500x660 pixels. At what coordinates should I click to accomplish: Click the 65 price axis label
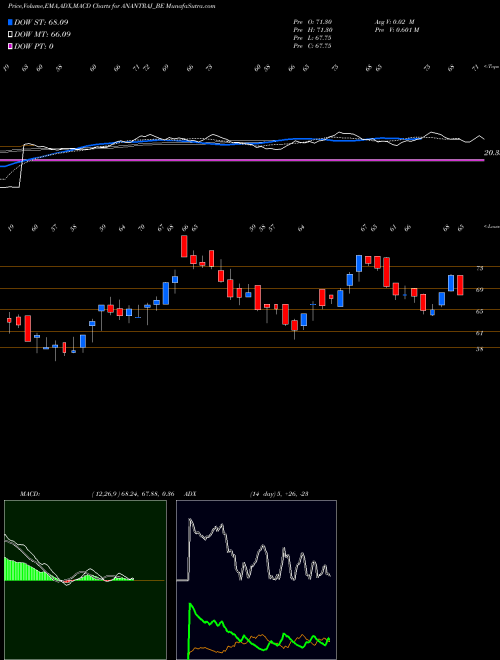click(x=479, y=311)
